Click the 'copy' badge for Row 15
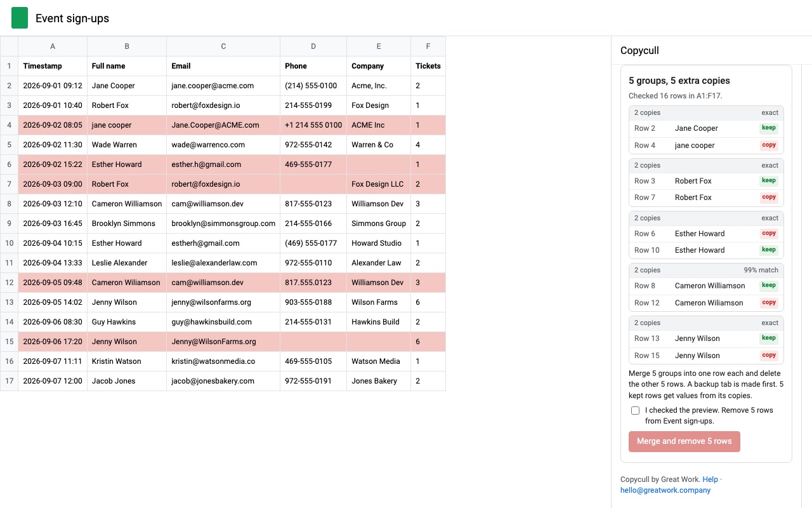 tap(769, 355)
